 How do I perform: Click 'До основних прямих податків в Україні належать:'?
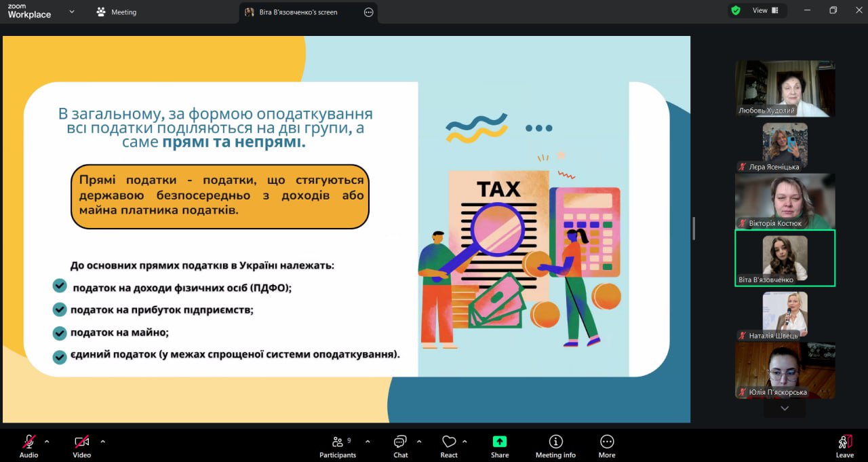pos(202,265)
